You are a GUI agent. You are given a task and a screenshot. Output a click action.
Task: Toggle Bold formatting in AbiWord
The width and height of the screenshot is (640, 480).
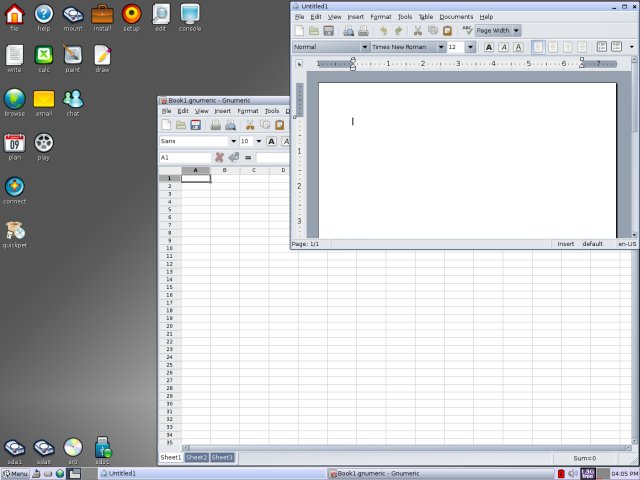[x=489, y=47]
